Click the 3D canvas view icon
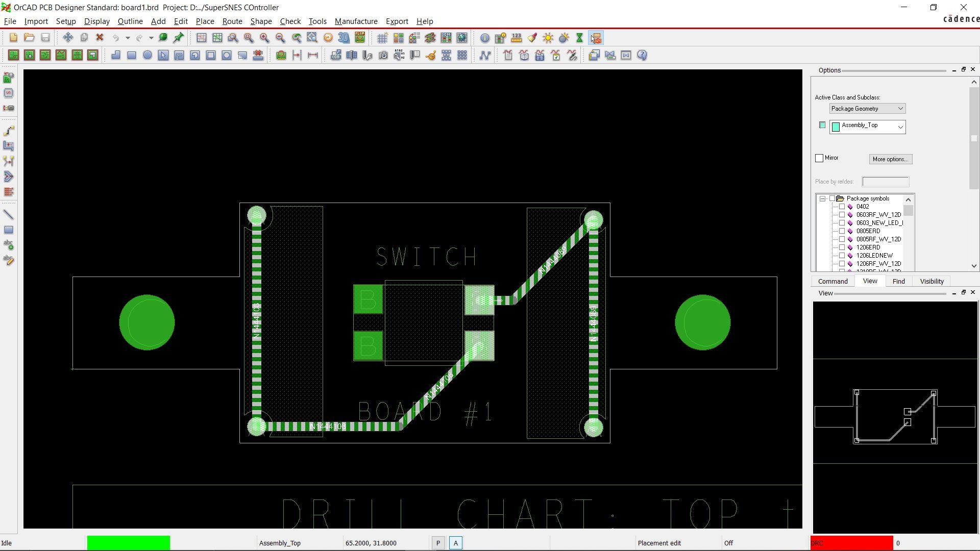This screenshot has height=551, width=980. coord(344,38)
